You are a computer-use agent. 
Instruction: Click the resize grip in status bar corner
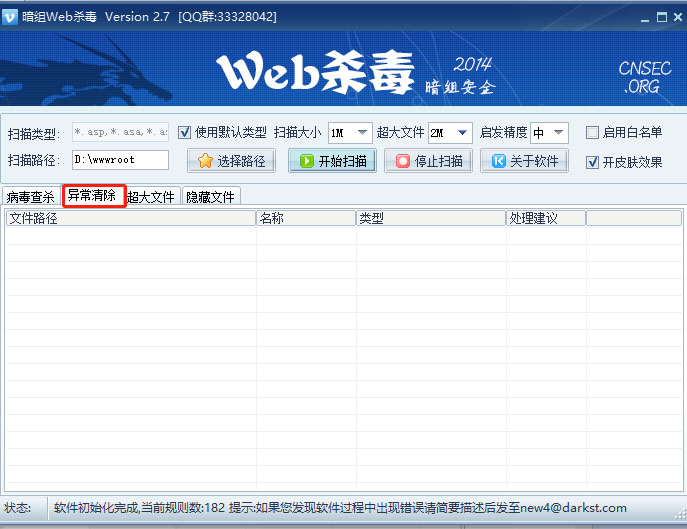[x=680, y=513]
